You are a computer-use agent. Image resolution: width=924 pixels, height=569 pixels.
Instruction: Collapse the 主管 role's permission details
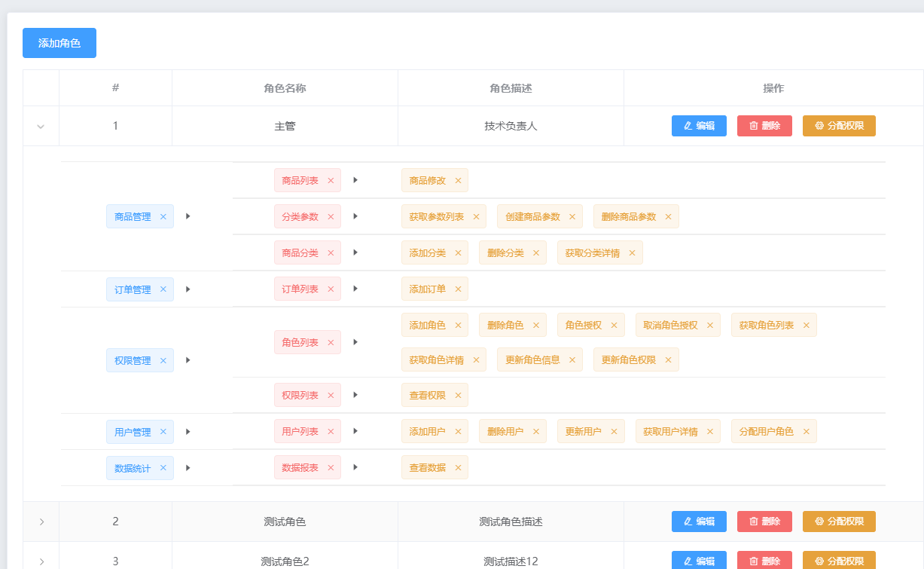coord(40,126)
